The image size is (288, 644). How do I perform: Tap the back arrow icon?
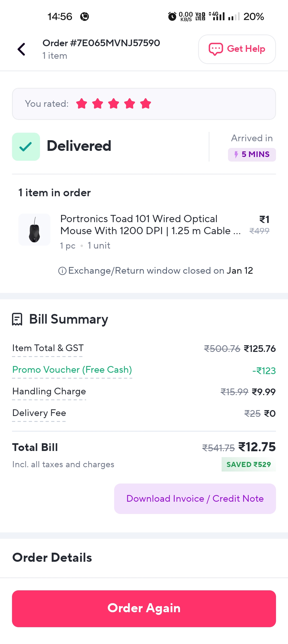click(22, 49)
